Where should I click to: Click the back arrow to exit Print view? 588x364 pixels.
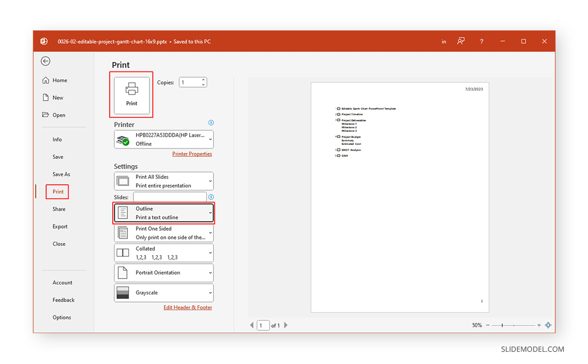tap(46, 61)
